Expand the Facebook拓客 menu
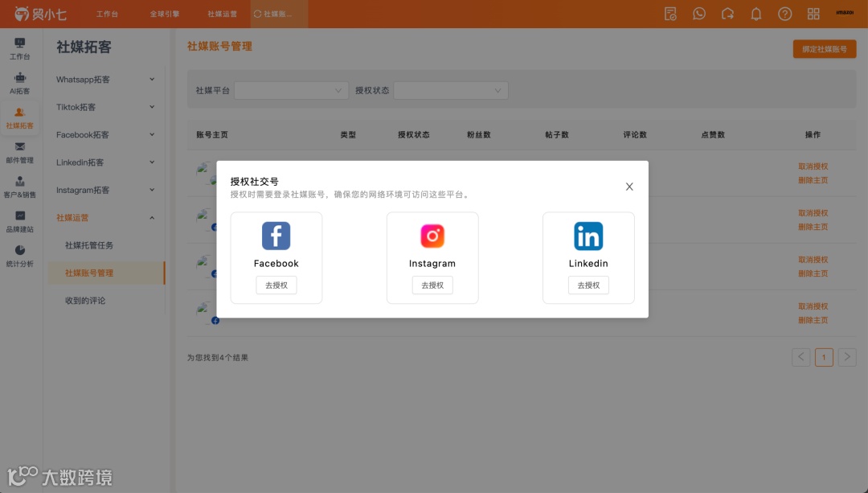This screenshot has height=493, width=868. (x=104, y=134)
